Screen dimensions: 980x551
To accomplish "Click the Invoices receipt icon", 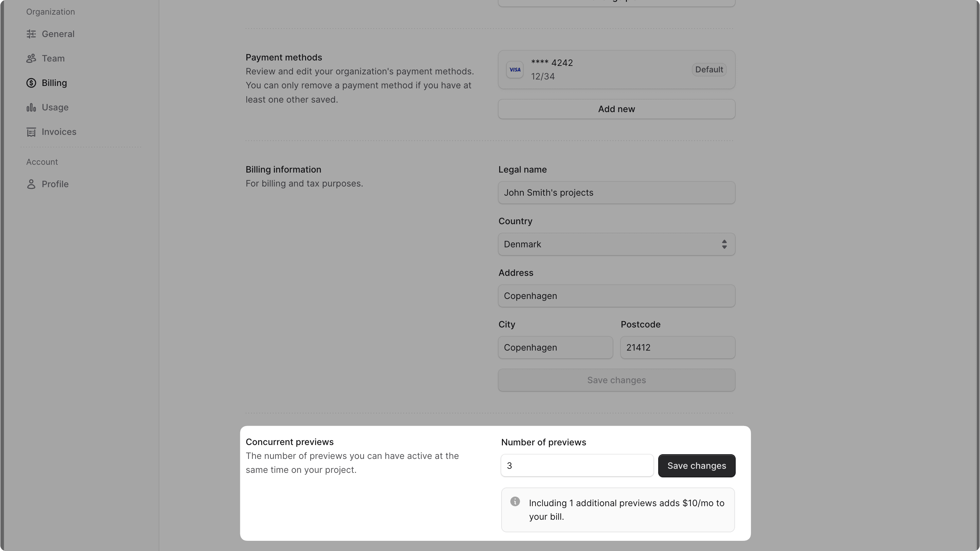I will point(31,132).
